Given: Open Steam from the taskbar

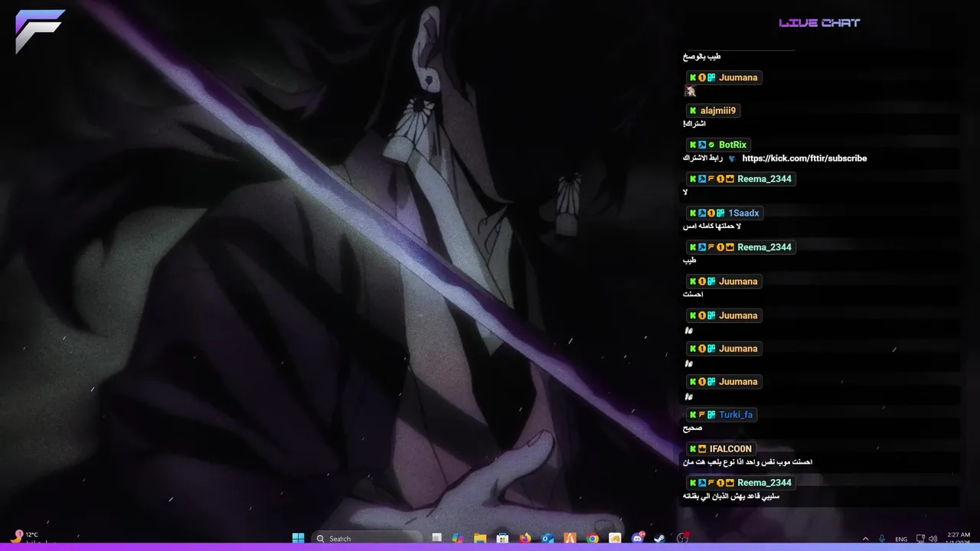Looking at the screenshot, I should [x=660, y=538].
